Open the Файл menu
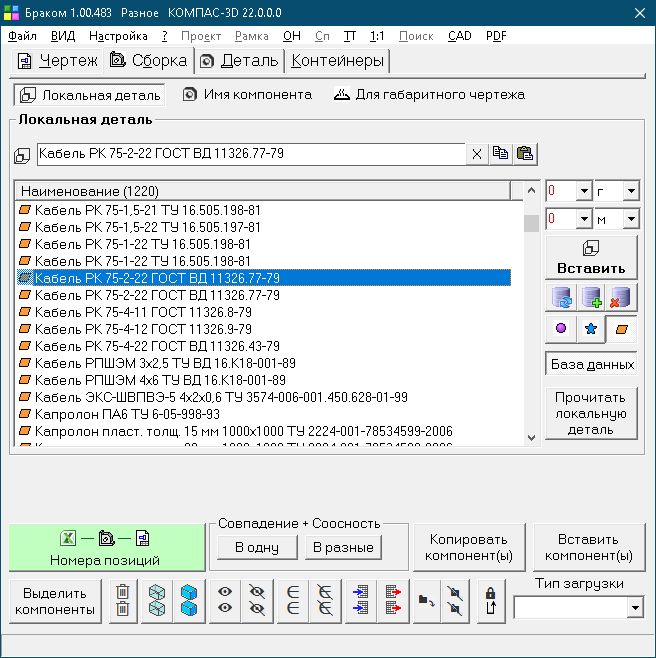656x658 pixels. 22,36
